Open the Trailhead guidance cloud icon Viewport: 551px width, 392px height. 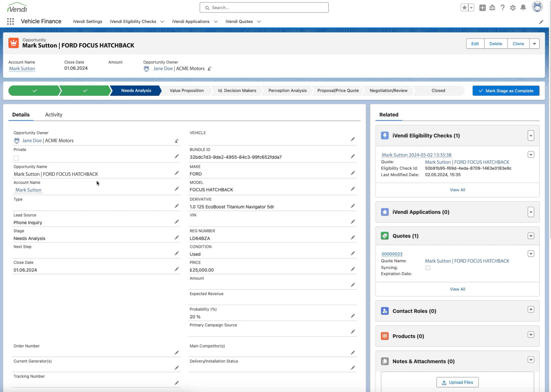pos(492,8)
